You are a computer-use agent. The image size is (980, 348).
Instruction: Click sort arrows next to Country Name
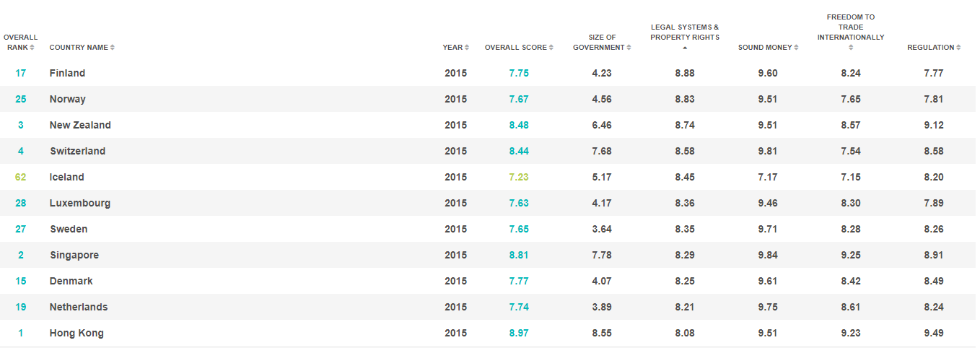tap(113, 48)
